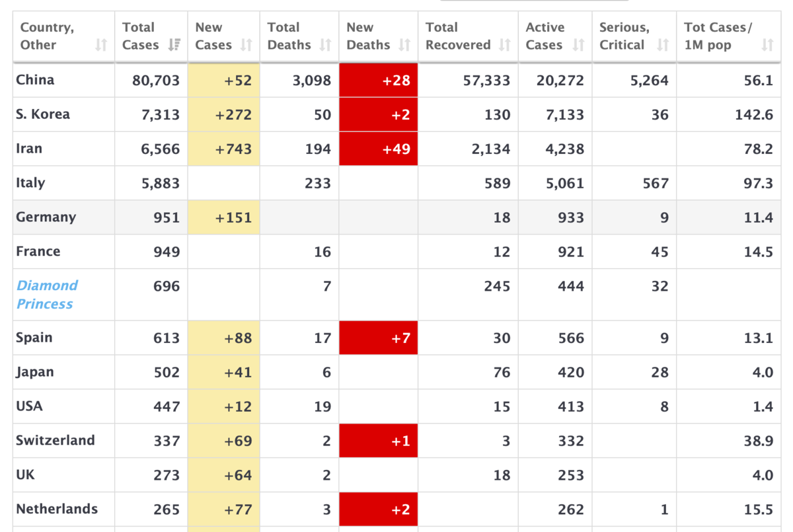This screenshot has width=793, height=532.
Task: Click Netherlands 15.5 per million value
Action: 758,510
